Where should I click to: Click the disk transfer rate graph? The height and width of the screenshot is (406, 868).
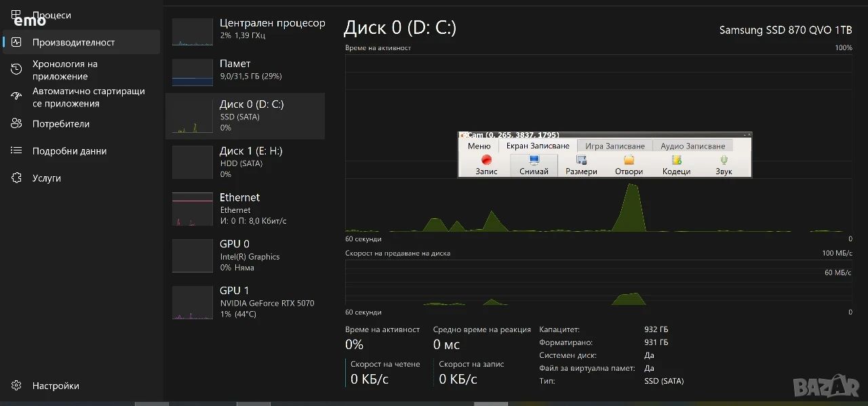click(x=599, y=283)
